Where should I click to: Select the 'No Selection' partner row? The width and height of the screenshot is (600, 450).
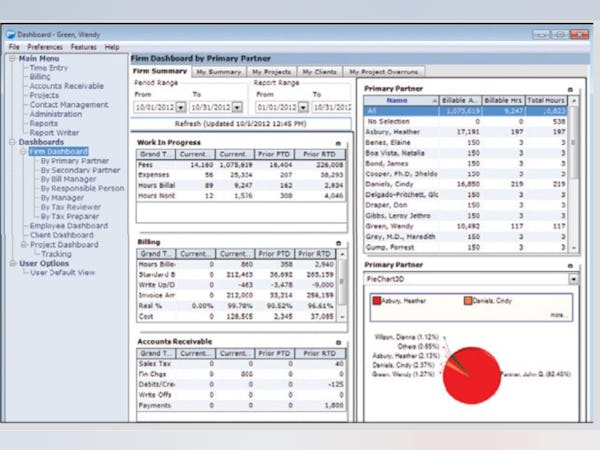click(x=465, y=122)
